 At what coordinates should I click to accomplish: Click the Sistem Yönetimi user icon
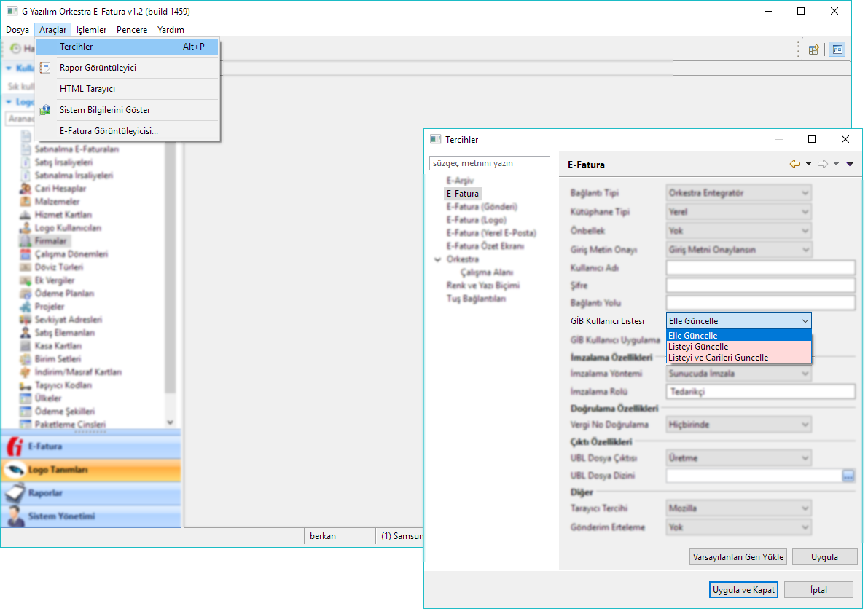coord(14,516)
